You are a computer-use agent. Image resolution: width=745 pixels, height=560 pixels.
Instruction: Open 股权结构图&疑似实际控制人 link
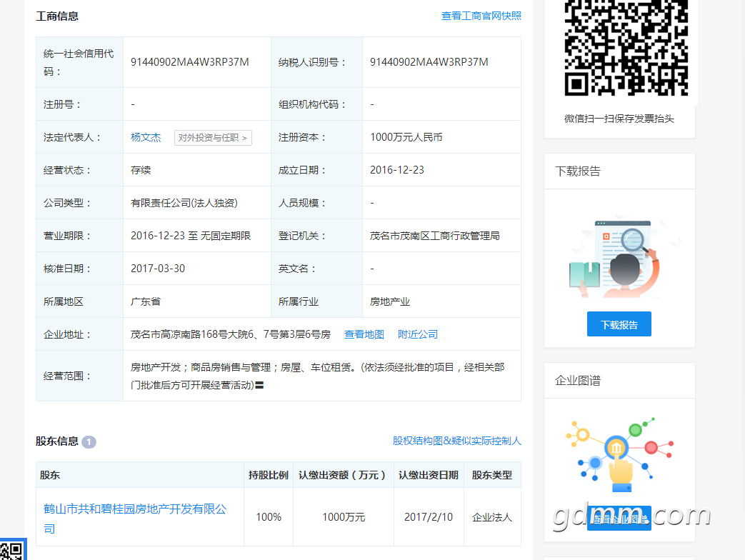pos(456,441)
